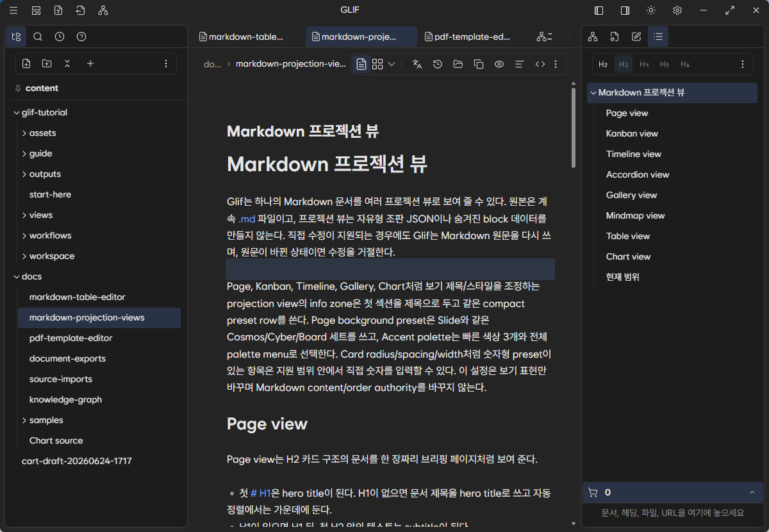Screen dimensions: 769x532
Task: Click the file import icon in title bar
Action: [x=80, y=10]
